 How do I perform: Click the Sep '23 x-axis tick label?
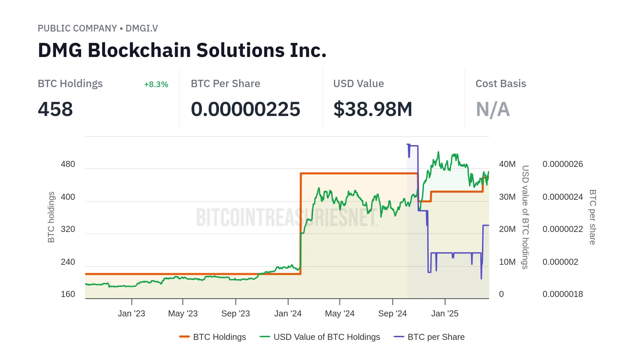[235, 313]
